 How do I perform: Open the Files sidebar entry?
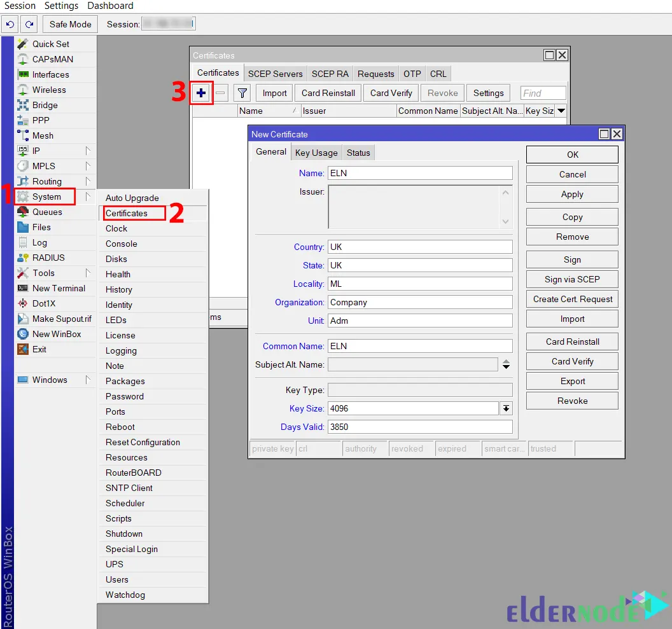[x=41, y=227]
